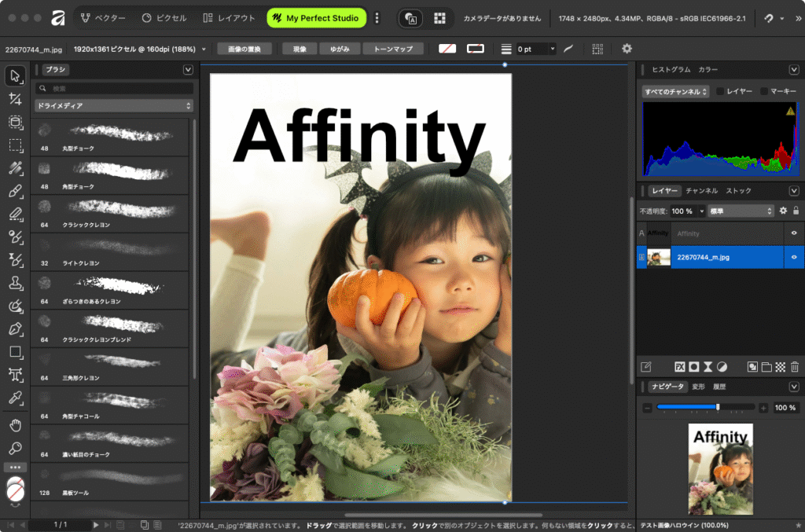This screenshot has width=805, height=532.
Task: Select the Crop tool
Action: (x=15, y=99)
